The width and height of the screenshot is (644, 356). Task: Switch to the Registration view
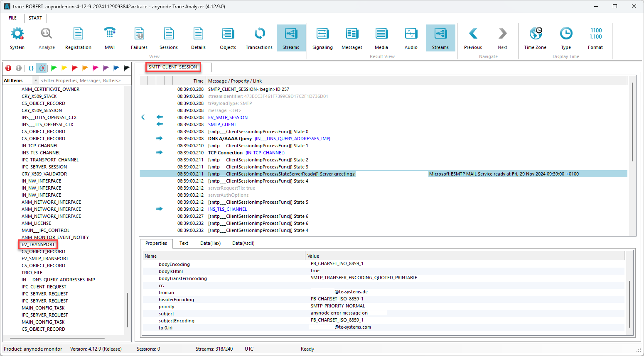click(78, 37)
